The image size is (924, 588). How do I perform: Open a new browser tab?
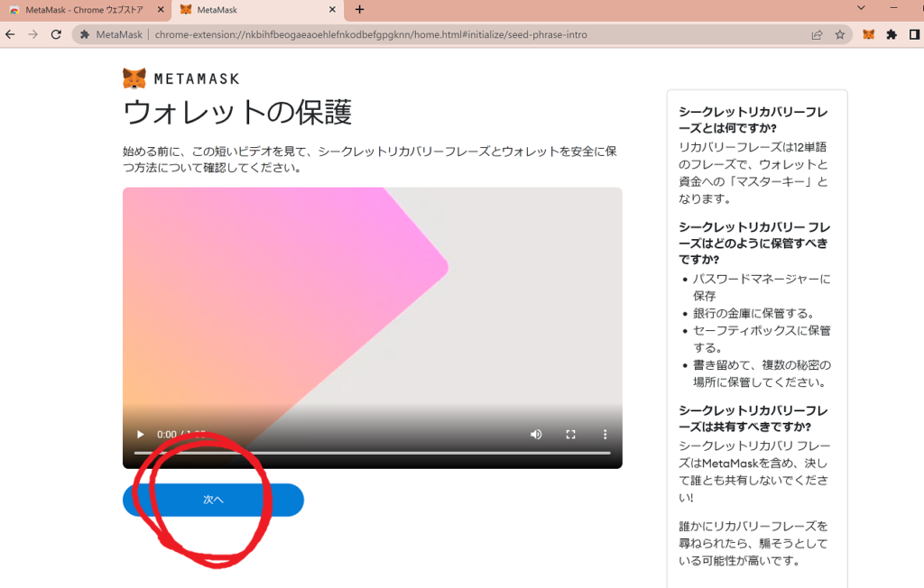click(x=359, y=9)
